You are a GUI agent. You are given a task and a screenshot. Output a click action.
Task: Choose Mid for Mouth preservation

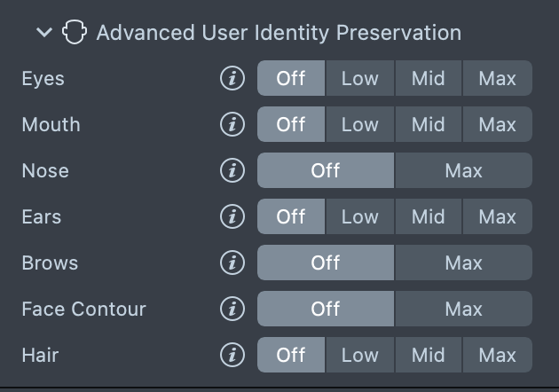(428, 124)
